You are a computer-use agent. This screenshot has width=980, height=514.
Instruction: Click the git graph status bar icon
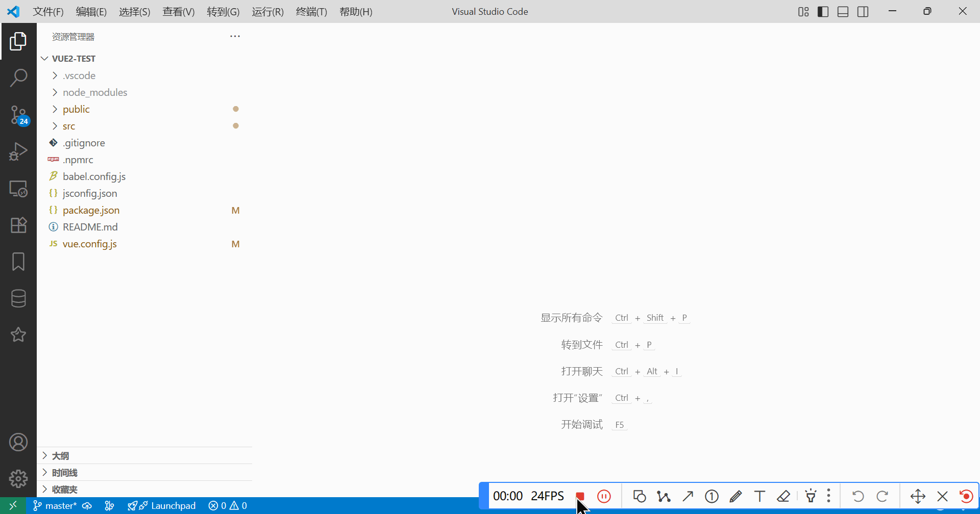(x=109, y=506)
